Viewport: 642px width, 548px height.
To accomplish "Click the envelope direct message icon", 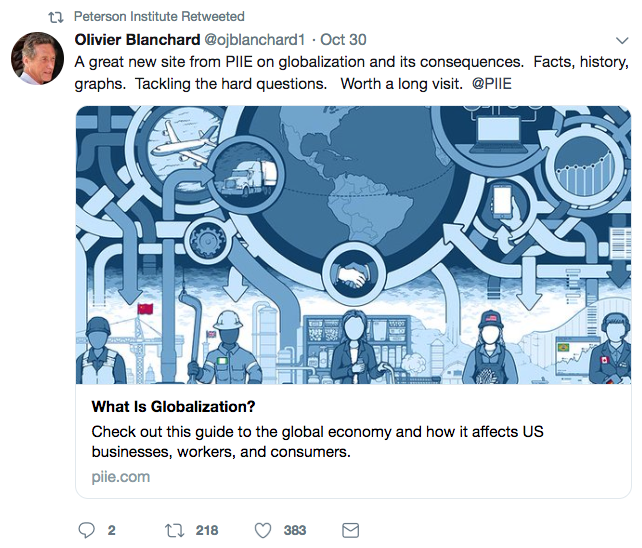I will [x=351, y=529].
